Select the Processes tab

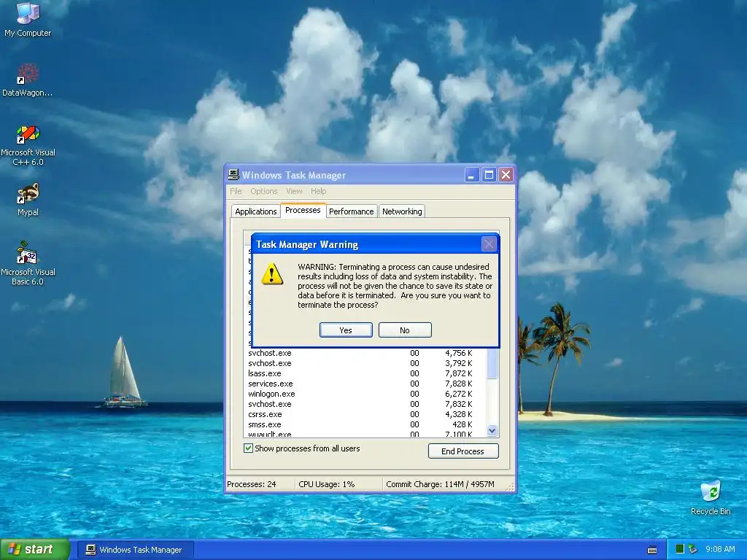pos(303,211)
